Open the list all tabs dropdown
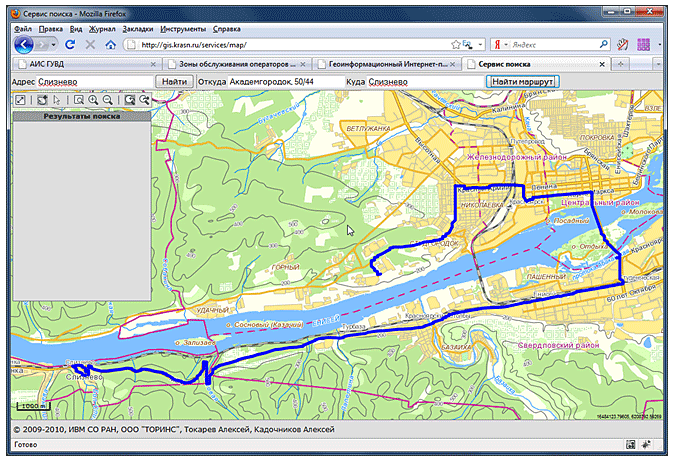Image resolution: width=674 pixels, height=463 pixels. pos(660,64)
